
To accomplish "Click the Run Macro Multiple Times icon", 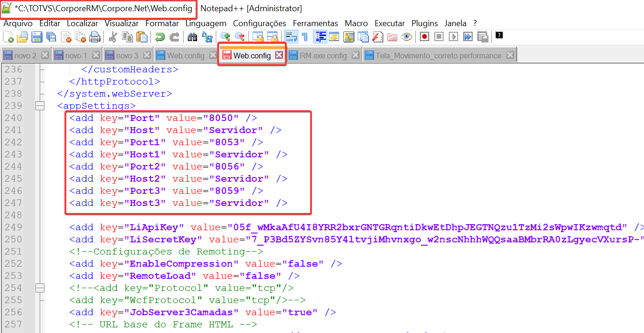I will [x=468, y=36].
